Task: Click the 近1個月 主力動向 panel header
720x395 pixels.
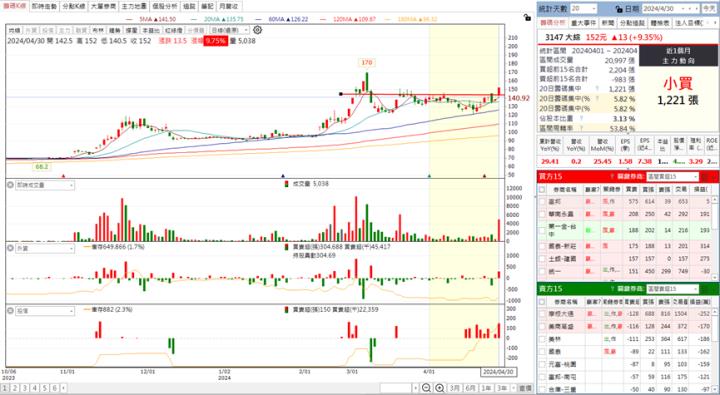Action: click(678, 56)
